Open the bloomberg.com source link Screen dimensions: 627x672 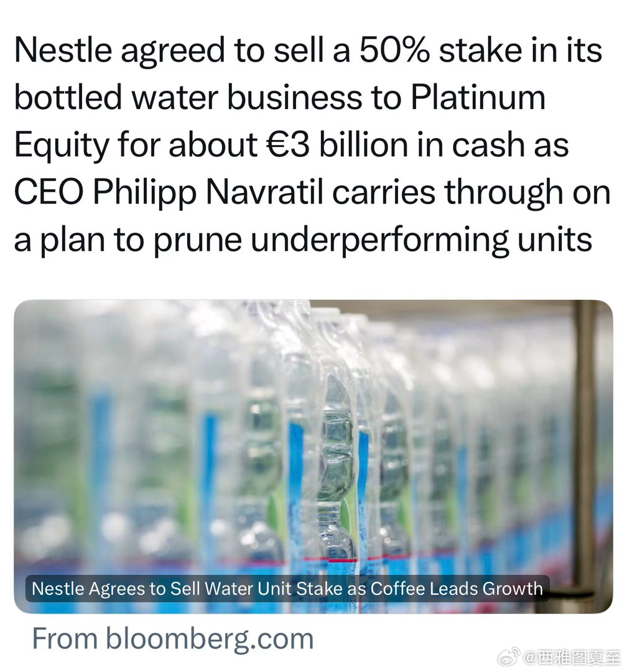click(210, 639)
